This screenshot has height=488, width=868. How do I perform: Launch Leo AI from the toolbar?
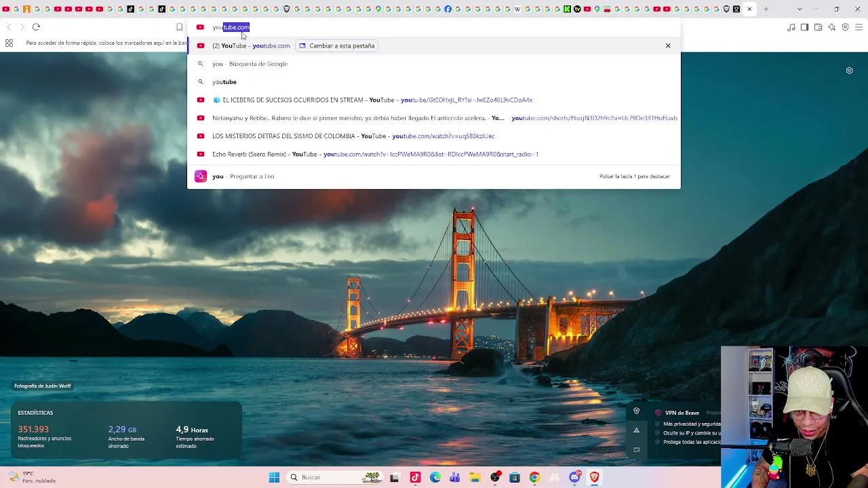pyautogui.click(x=831, y=27)
